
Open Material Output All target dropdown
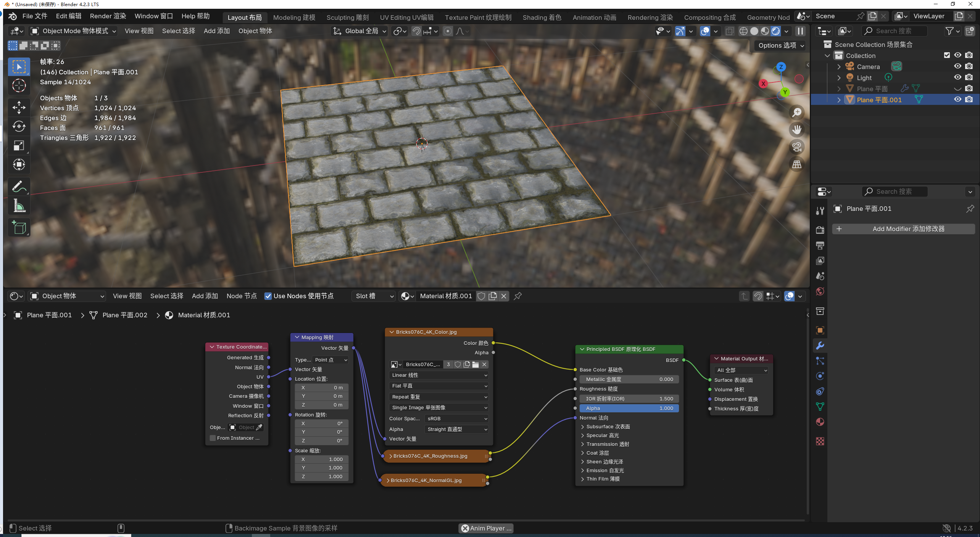[741, 370]
